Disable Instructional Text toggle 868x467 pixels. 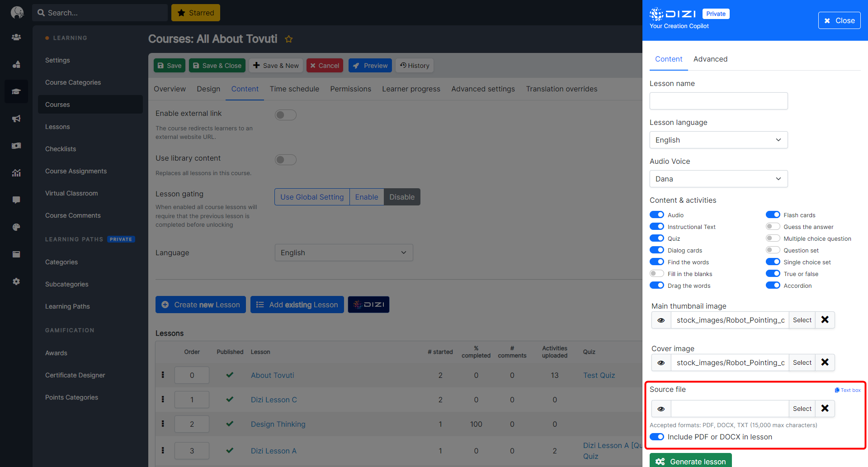click(657, 227)
